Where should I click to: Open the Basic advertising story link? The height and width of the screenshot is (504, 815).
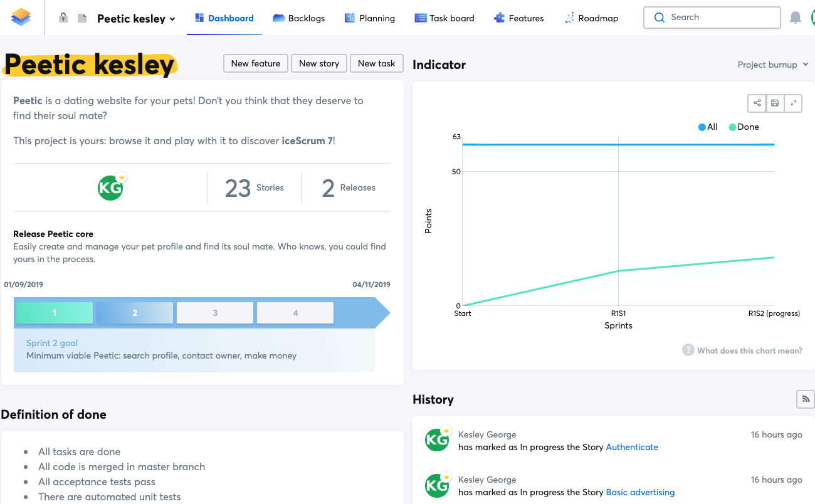pos(640,492)
